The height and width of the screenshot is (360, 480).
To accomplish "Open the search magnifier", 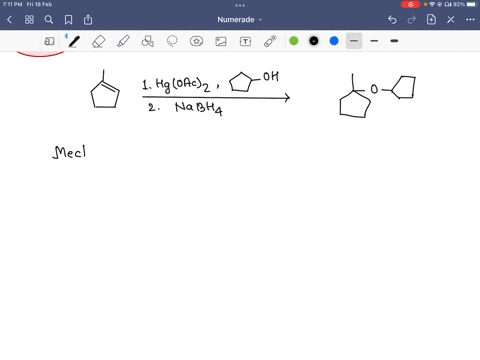I will tap(49, 20).
